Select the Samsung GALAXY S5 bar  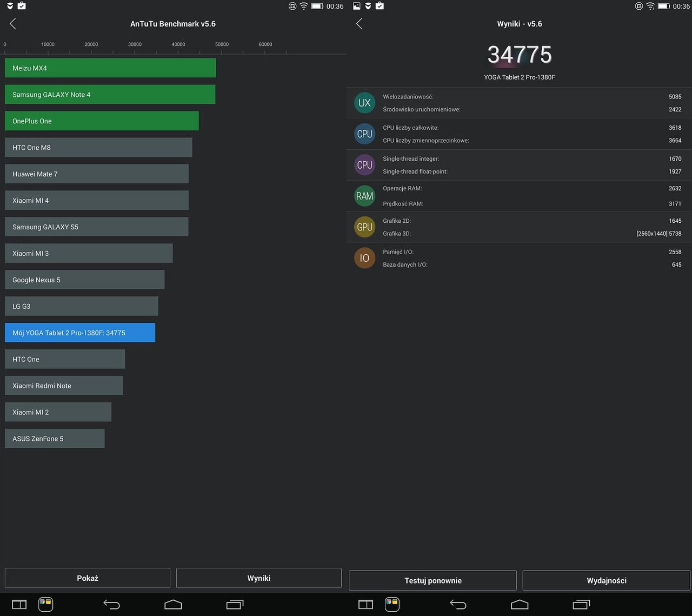[97, 227]
